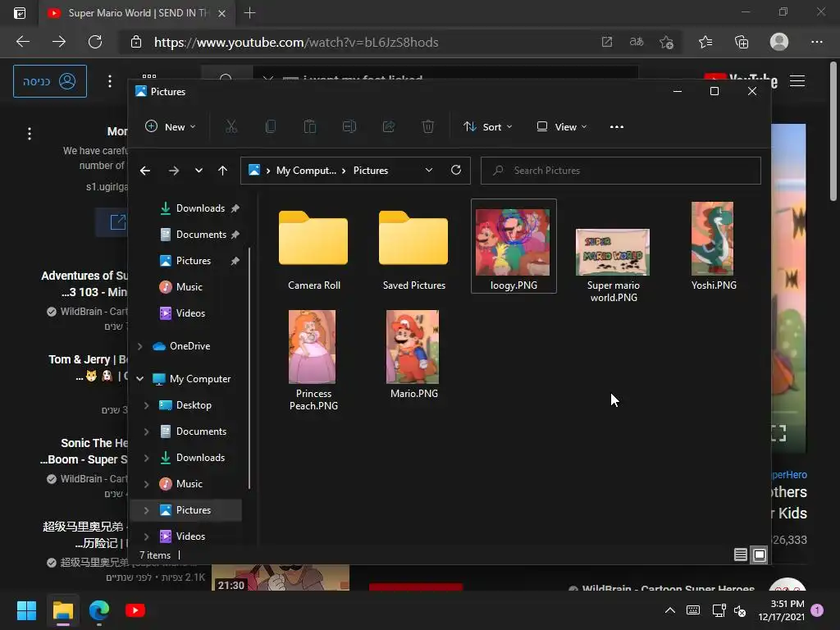
Task: Click YouTube app taskbar icon
Action: tap(135, 610)
